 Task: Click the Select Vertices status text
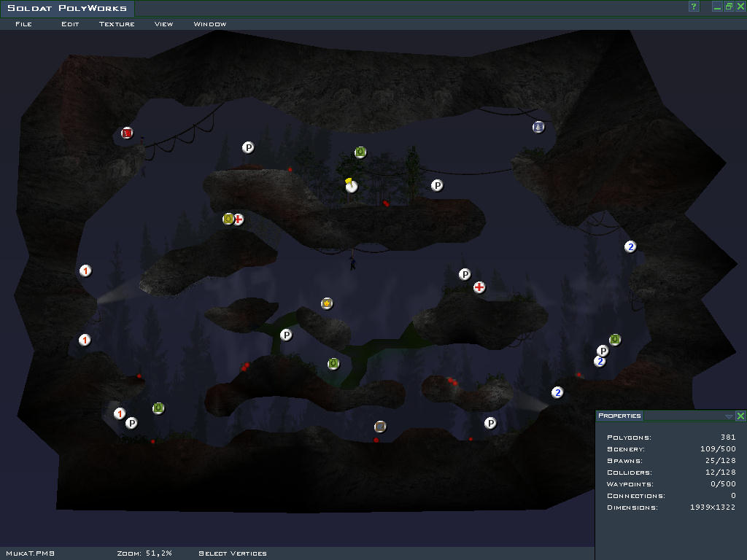click(232, 553)
